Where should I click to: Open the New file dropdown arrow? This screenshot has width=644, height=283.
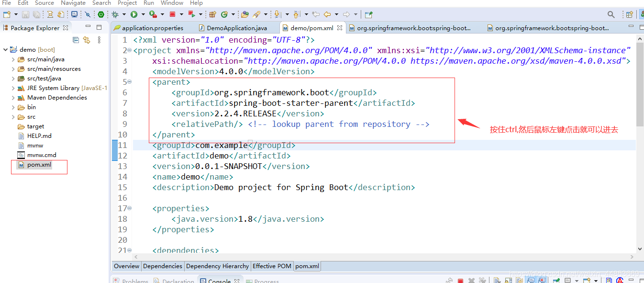(16, 14)
